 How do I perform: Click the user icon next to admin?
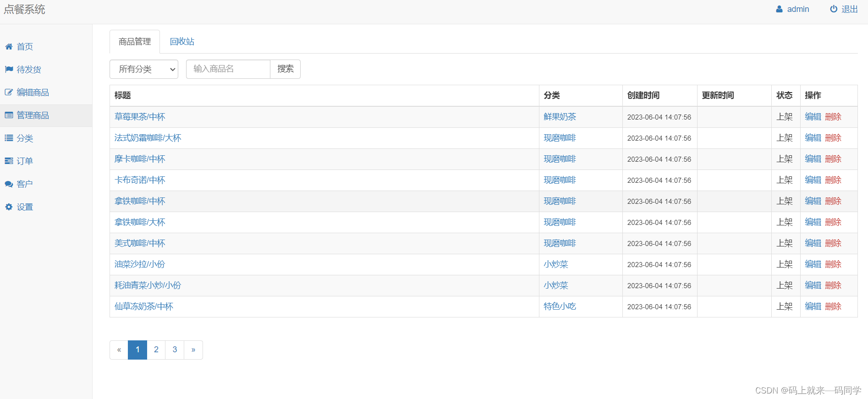[x=779, y=9]
